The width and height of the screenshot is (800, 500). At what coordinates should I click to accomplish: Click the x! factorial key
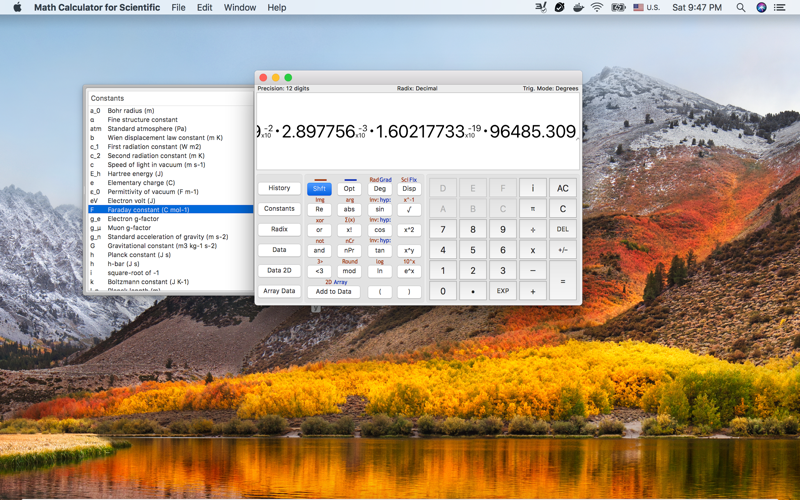coord(349,230)
